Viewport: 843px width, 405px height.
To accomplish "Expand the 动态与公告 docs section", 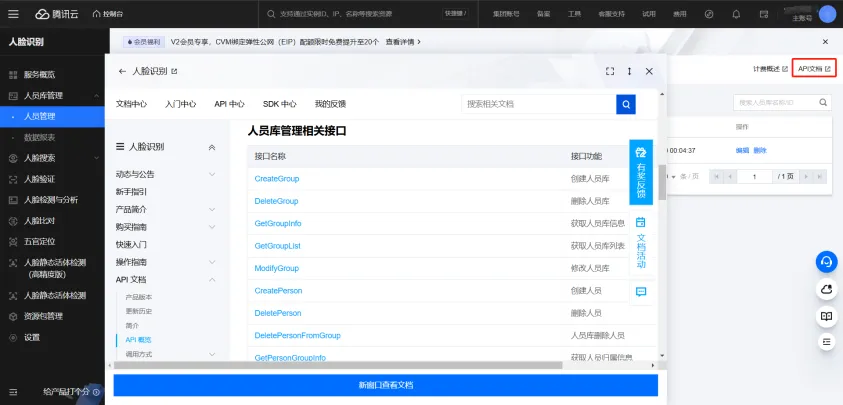I will pyautogui.click(x=211, y=174).
